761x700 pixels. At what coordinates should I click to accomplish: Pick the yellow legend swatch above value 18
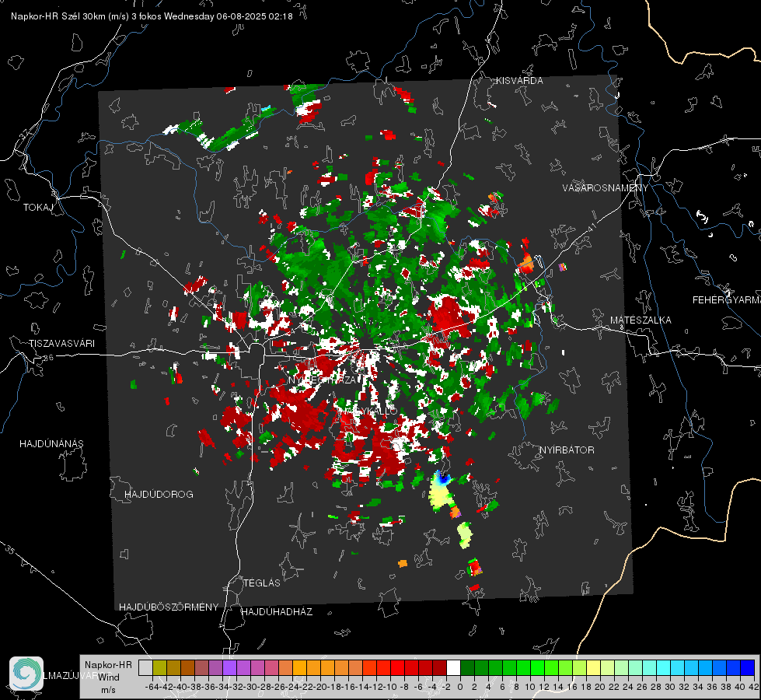point(594,667)
